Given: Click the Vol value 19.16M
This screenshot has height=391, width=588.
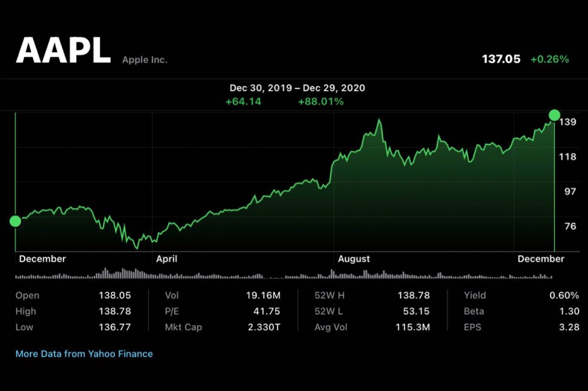Looking at the screenshot, I should coord(263,295).
